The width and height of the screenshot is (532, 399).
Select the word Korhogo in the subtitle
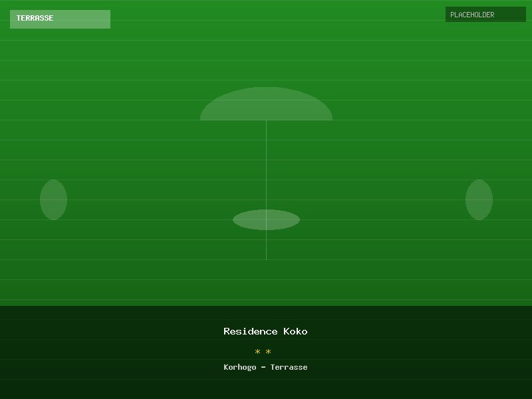point(239,367)
